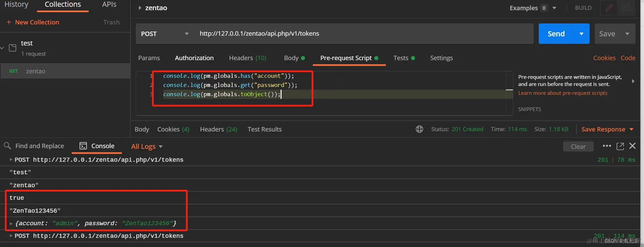Open the Send button dropdown arrow

pos(582,34)
